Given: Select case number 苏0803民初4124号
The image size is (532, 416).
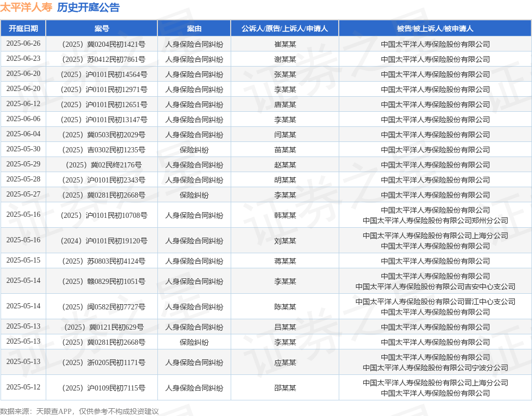Looking at the screenshot, I should tap(103, 261).
